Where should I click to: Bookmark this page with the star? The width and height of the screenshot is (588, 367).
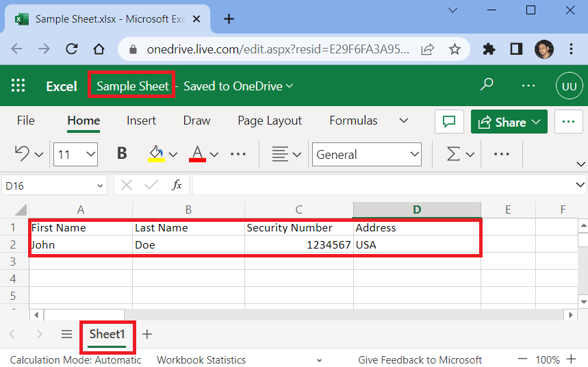point(455,49)
